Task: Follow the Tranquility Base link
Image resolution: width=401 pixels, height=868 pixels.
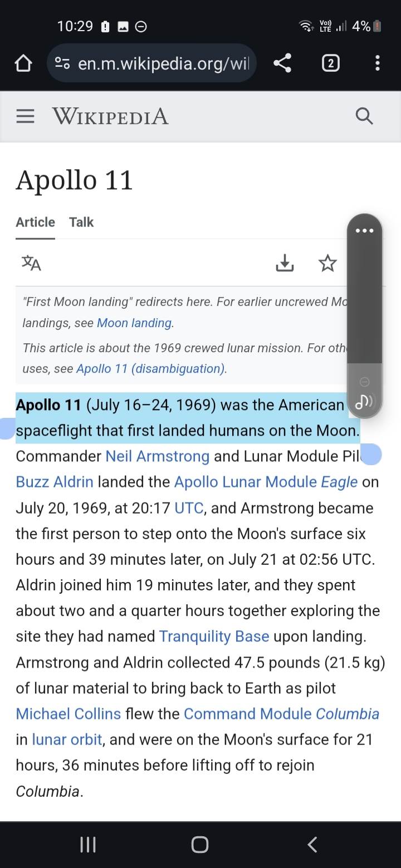Action: pyautogui.click(x=214, y=636)
